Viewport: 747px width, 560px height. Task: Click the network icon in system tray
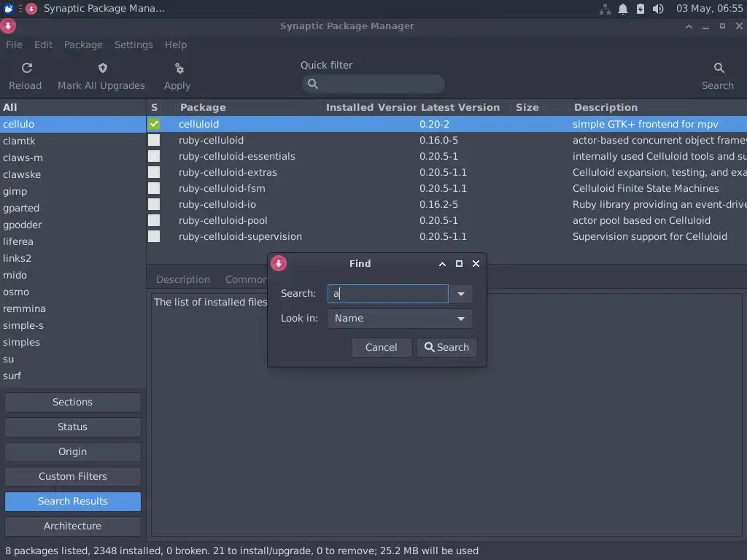point(605,9)
